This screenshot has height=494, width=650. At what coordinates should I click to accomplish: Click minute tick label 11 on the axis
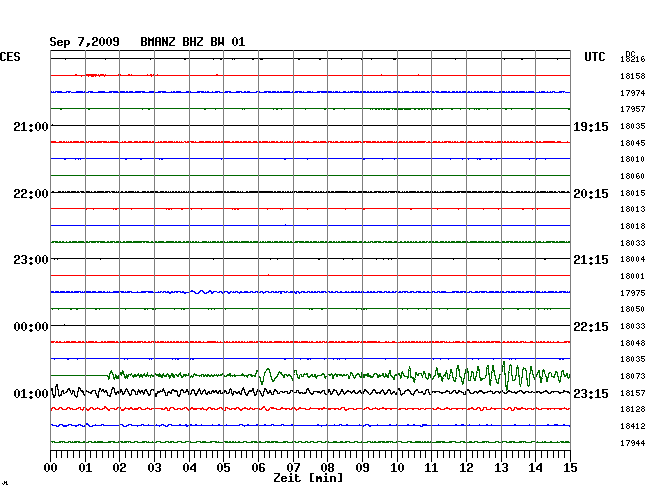431,468
